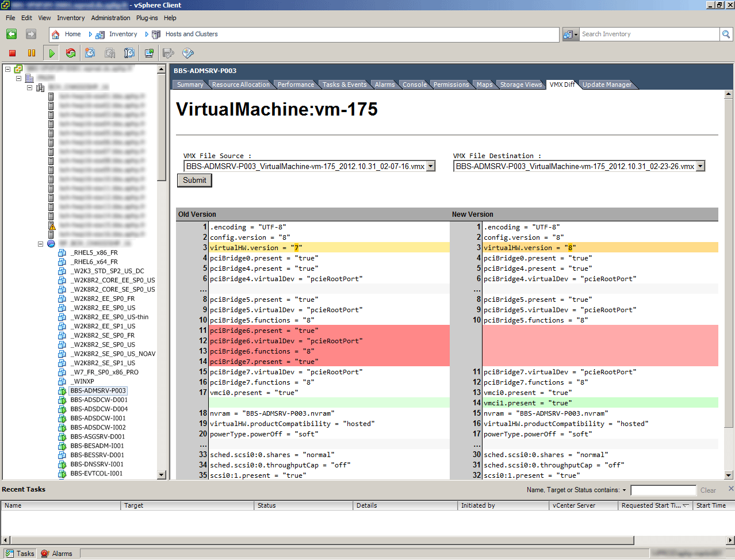Click the Hosts and Clusters breadcrumb icon
The height and width of the screenshot is (560, 735).
(156, 34)
